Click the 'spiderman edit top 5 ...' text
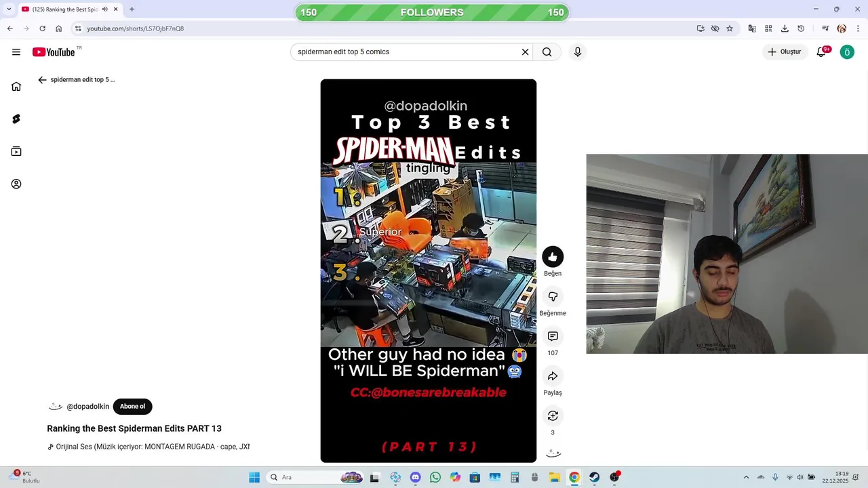Screen dimensions: 868x488 [x=83, y=80]
